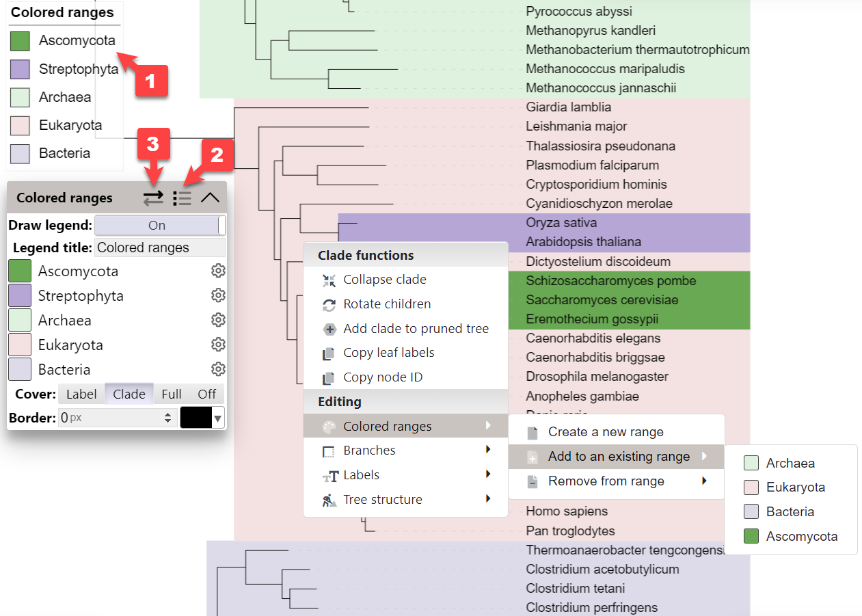
Task: Set Cover option to Full
Action: pos(172,394)
